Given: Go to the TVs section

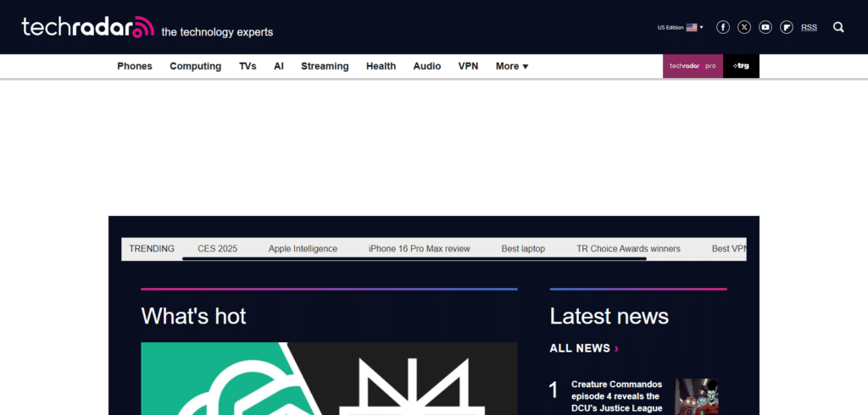Looking at the screenshot, I should (248, 66).
